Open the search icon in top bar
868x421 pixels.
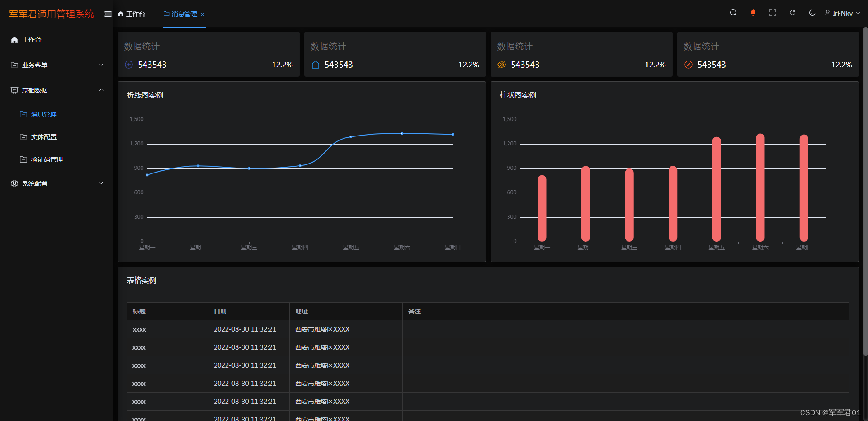coord(733,13)
